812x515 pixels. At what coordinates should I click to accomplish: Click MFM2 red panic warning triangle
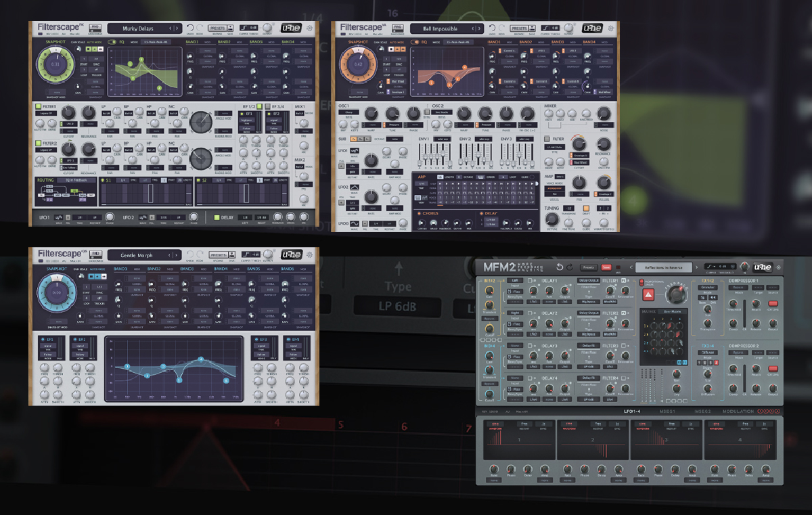pos(648,295)
